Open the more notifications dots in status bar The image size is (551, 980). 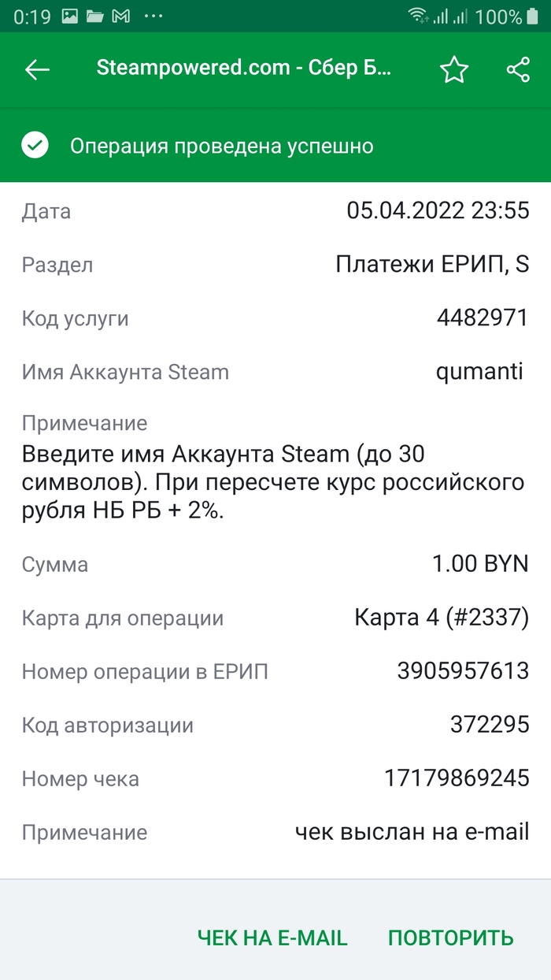coord(154,16)
